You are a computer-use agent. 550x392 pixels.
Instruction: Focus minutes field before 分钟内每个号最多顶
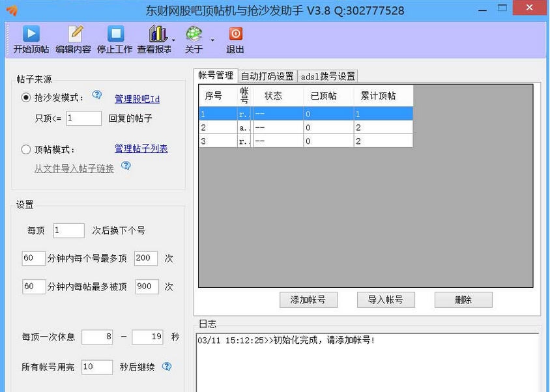tap(33, 258)
